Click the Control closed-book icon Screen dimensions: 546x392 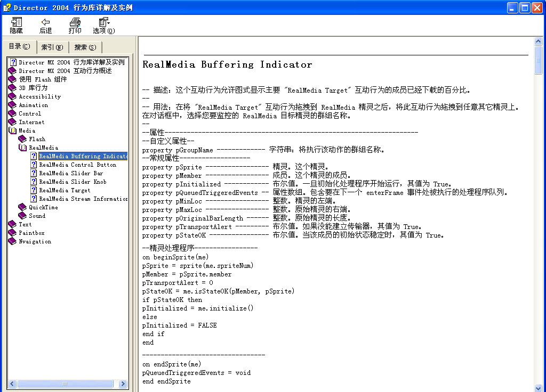tap(13, 113)
